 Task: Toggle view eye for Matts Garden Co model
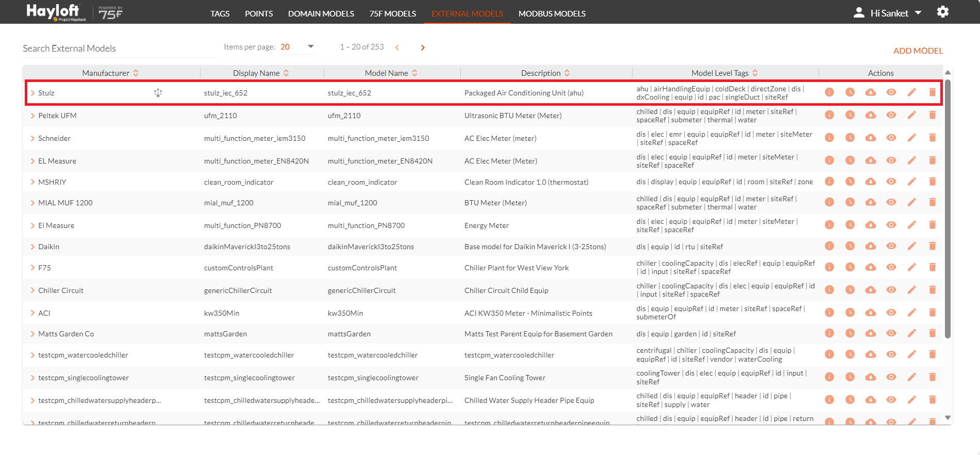point(891,333)
